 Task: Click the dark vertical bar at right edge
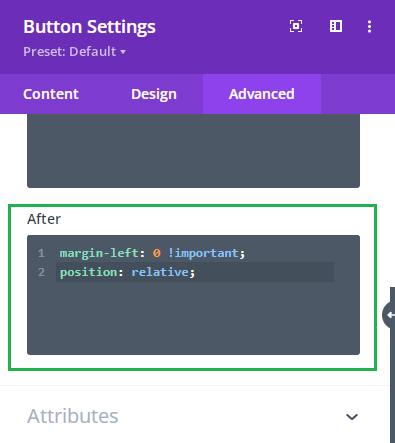click(392, 365)
